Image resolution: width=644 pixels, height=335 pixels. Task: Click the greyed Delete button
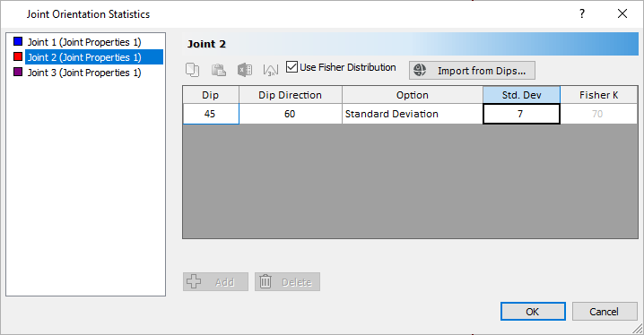287,281
